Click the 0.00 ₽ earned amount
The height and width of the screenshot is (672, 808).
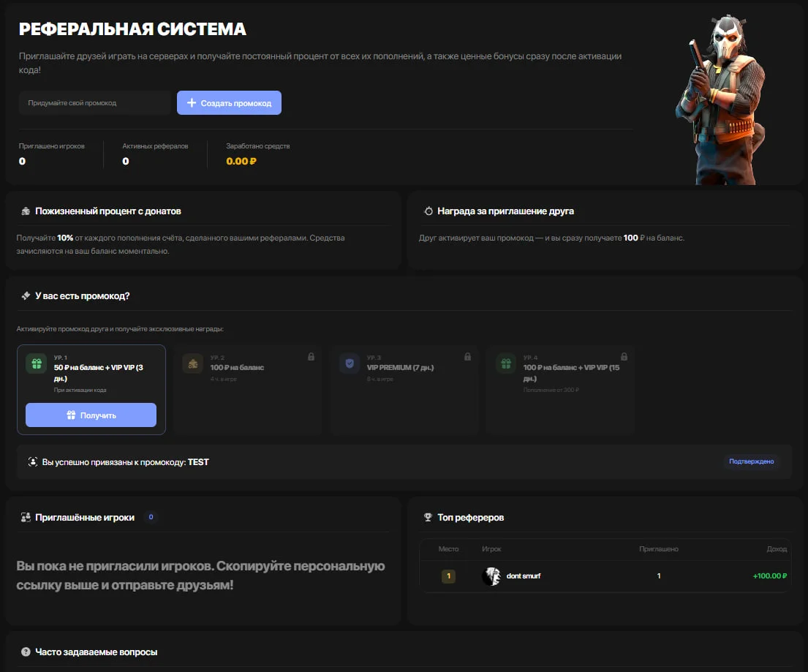click(241, 162)
